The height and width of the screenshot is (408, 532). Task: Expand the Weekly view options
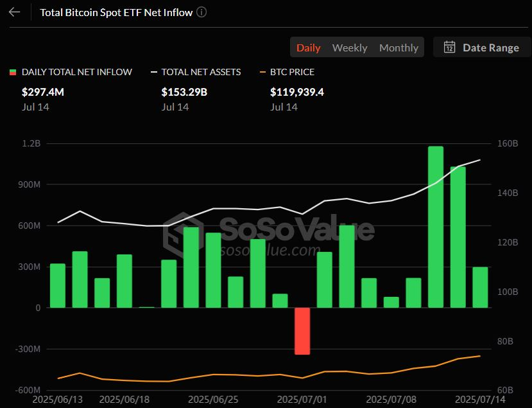pos(350,47)
